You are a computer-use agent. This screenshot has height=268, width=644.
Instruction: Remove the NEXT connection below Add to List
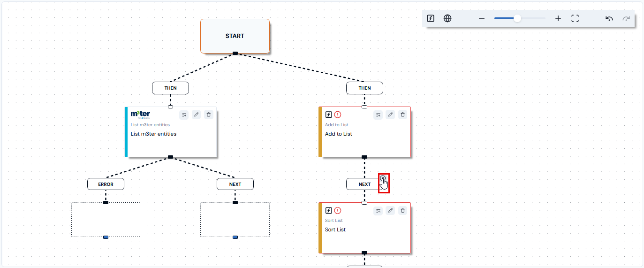(383, 178)
